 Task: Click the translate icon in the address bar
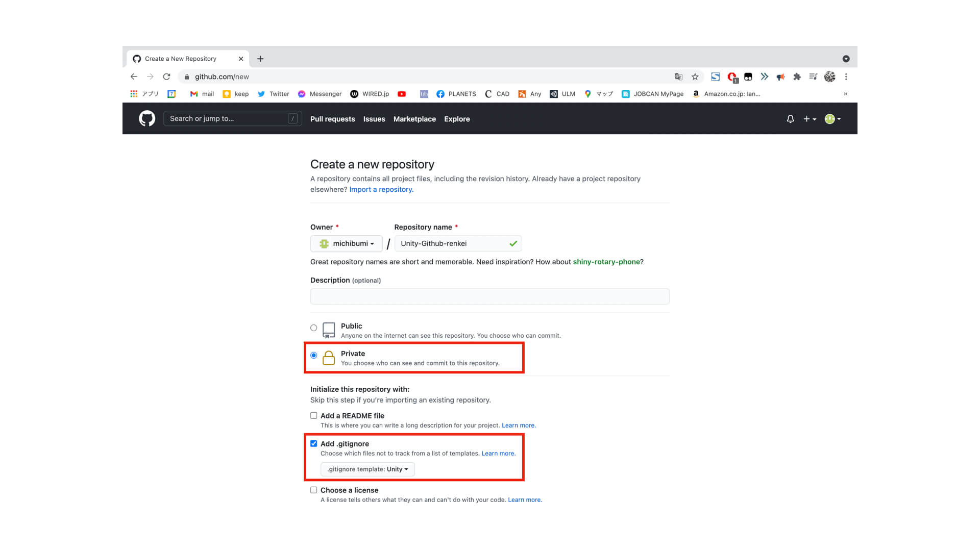(x=678, y=77)
